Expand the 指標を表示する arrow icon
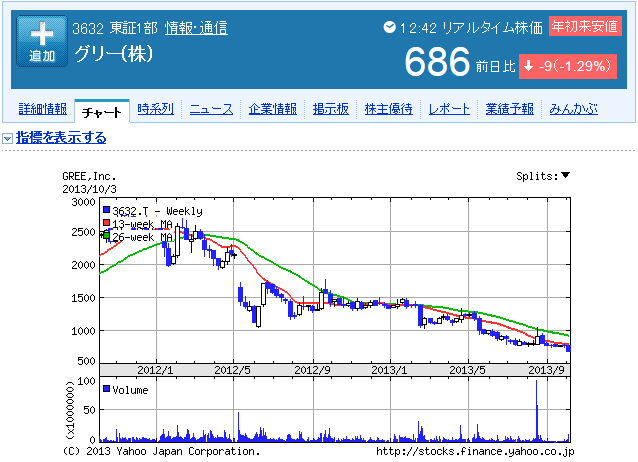This screenshot has width=638, height=462. [x=7, y=138]
